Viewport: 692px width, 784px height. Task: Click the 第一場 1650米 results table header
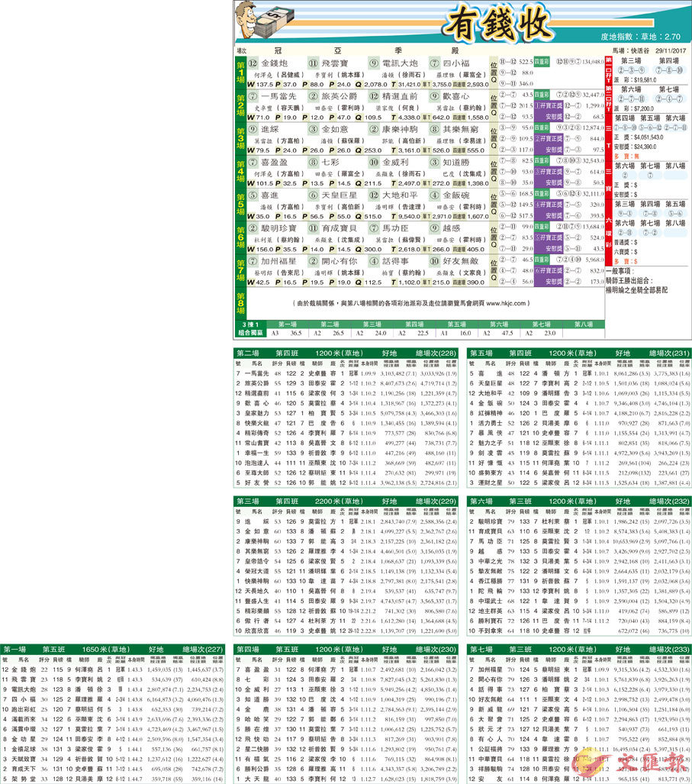17,649
